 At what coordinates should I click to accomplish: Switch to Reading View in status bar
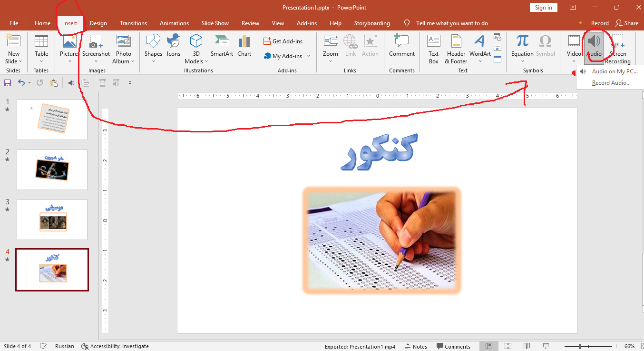click(x=527, y=346)
